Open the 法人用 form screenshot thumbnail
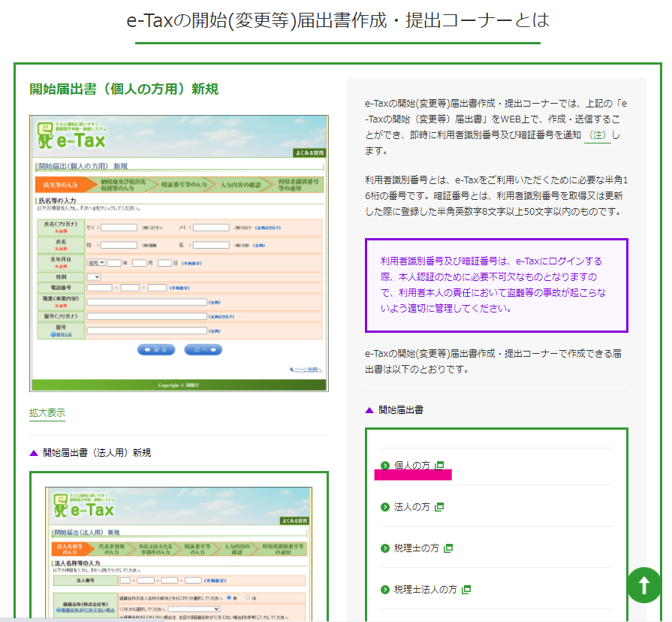The image size is (672, 622). click(x=179, y=554)
